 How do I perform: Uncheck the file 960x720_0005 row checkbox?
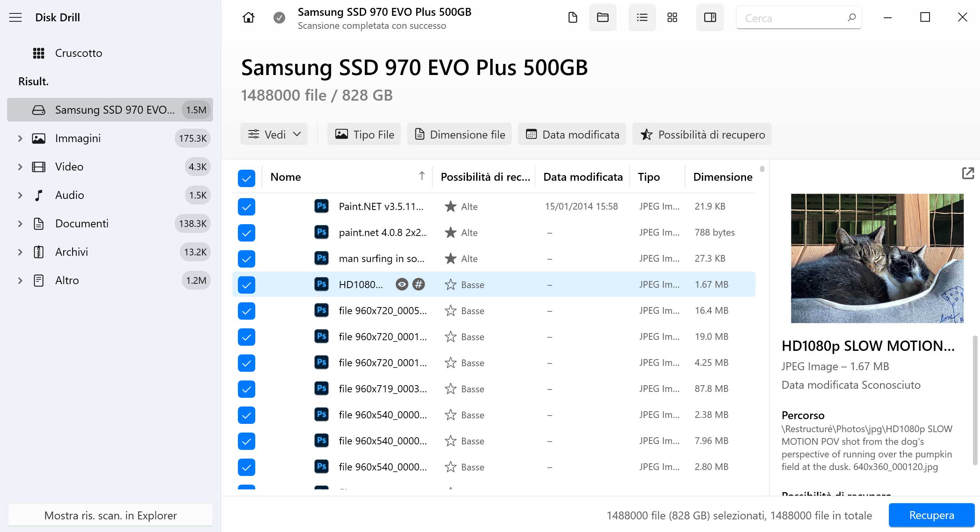tap(247, 311)
